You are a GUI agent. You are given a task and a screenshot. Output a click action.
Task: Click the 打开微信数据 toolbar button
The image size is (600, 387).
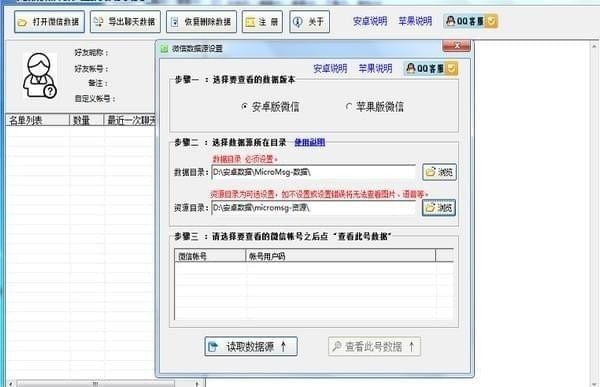tap(49, 21)
